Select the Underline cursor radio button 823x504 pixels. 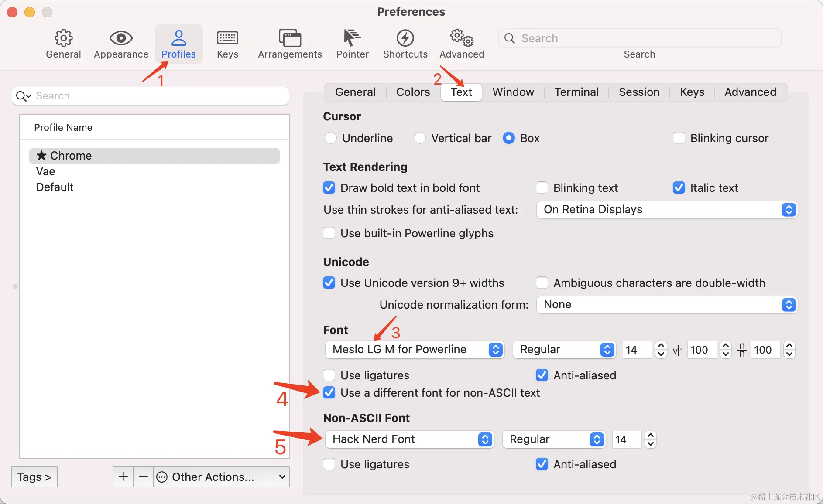pos(331,138)
